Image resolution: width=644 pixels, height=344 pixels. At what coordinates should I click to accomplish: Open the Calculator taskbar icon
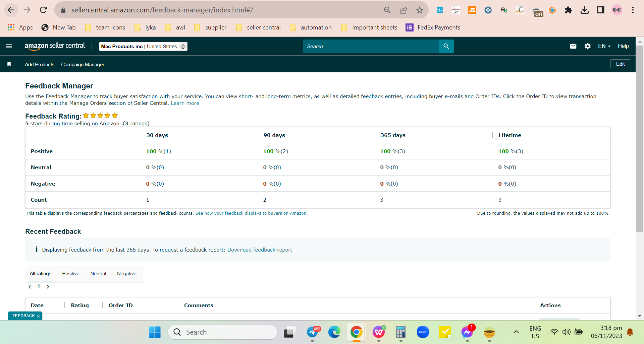point(401,332)
